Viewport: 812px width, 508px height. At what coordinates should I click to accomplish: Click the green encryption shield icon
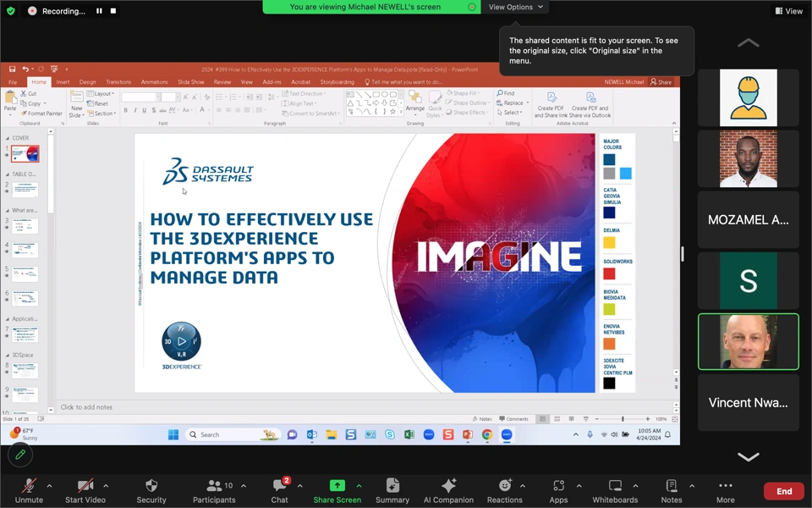pos(11,10)
